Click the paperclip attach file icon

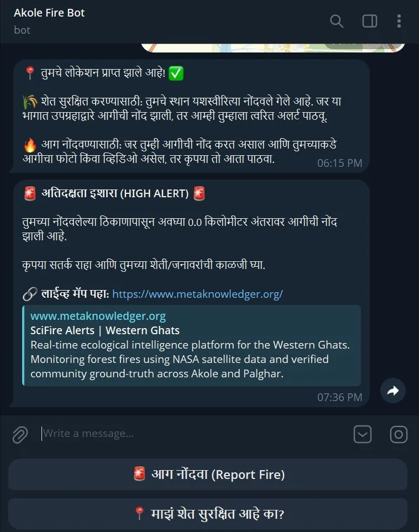pyautogui.click(x=20, y=435)
